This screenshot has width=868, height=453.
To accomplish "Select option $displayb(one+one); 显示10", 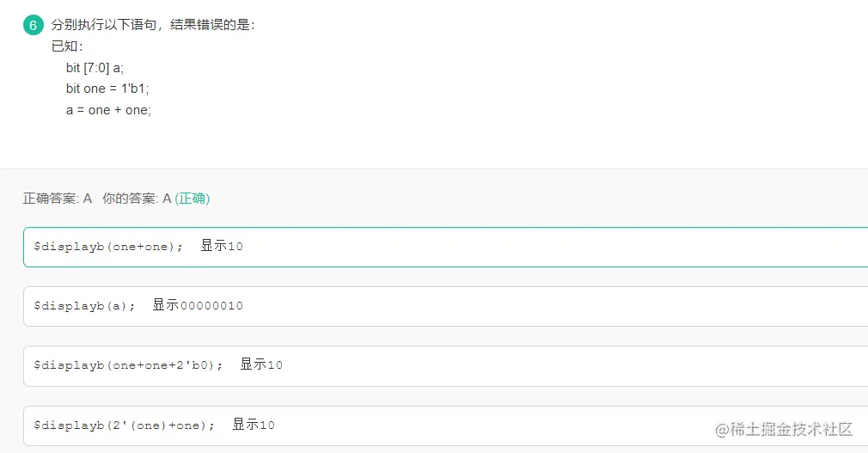I will [445, 247].
